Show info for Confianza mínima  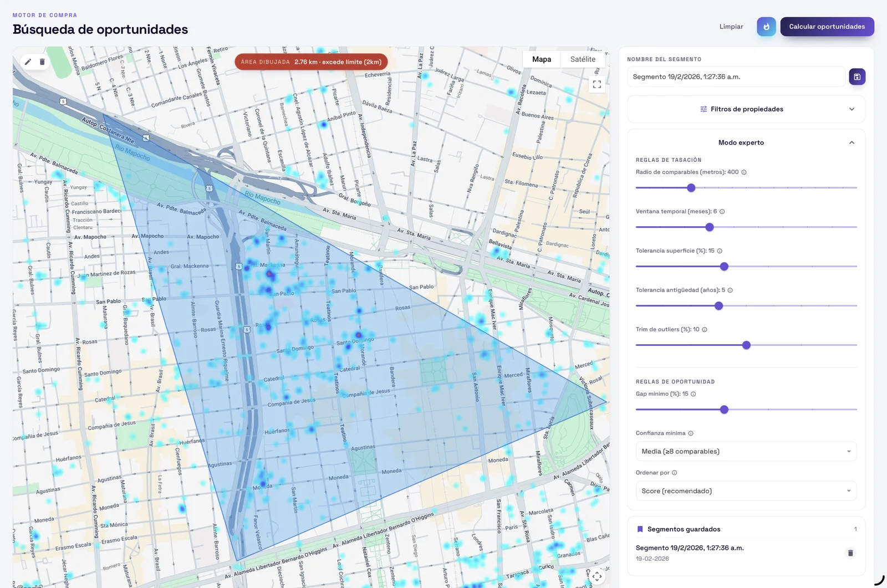coord(691,433)
